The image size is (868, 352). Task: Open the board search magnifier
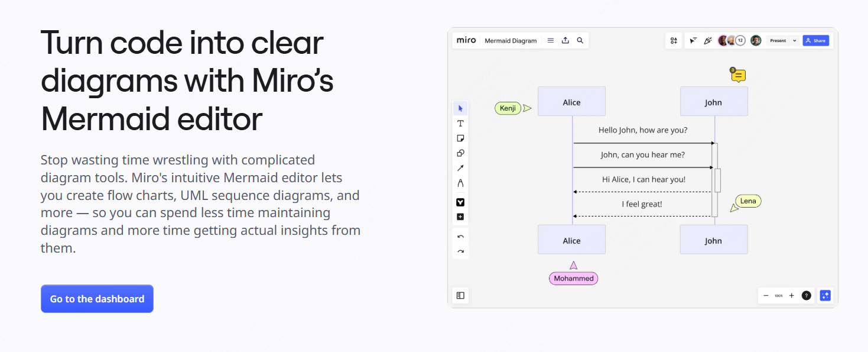(580, 40)
